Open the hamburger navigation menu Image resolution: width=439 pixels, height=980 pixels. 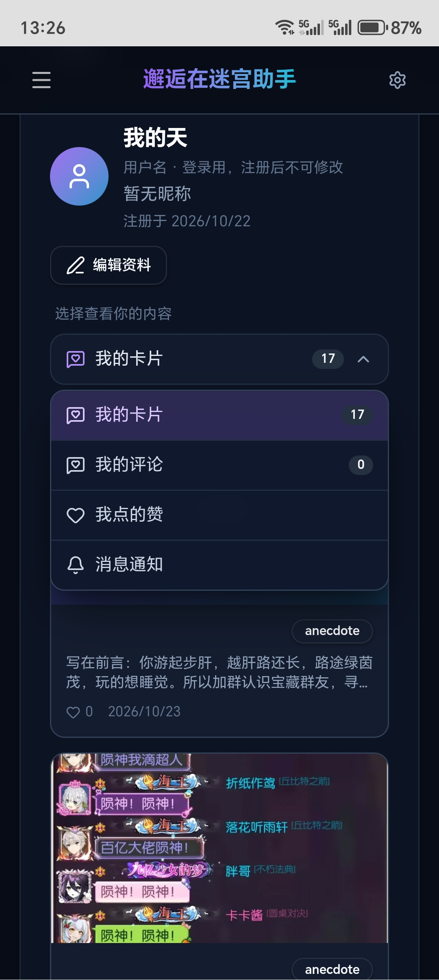click(x=41, y=80)
